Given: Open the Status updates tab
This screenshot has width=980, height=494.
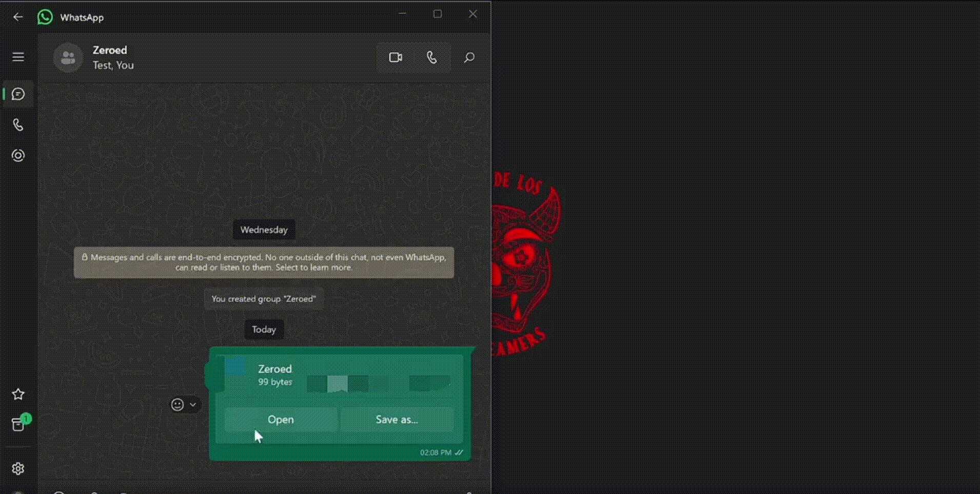Looking at the screenshot, I should pyautogui.click(x=18, y=156).
